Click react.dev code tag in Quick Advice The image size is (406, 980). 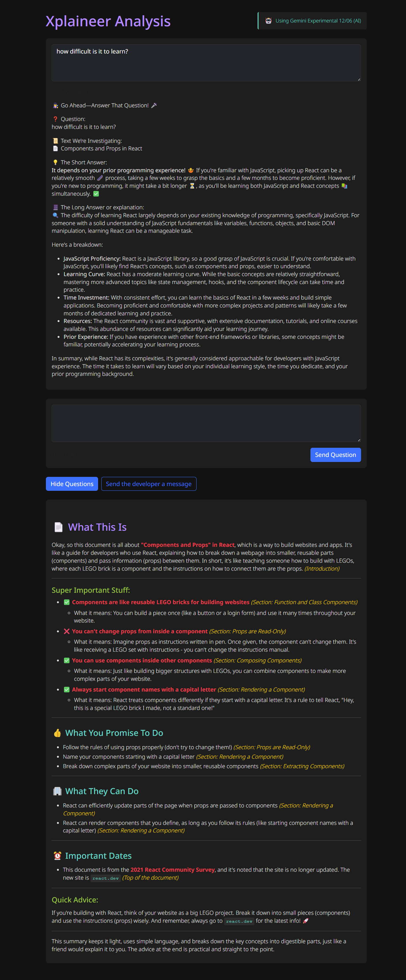pos(239,921)
